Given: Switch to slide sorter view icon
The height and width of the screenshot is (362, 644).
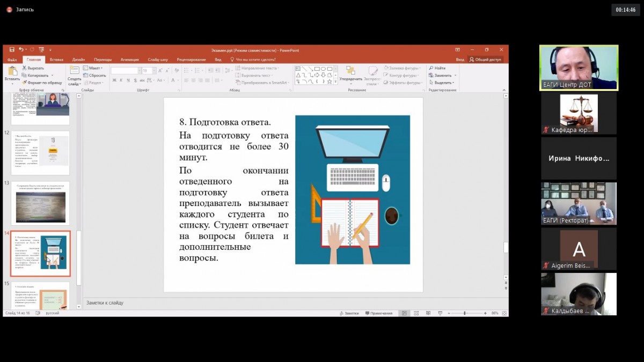Looking at the screenshot, I should [x=416, y=313].
